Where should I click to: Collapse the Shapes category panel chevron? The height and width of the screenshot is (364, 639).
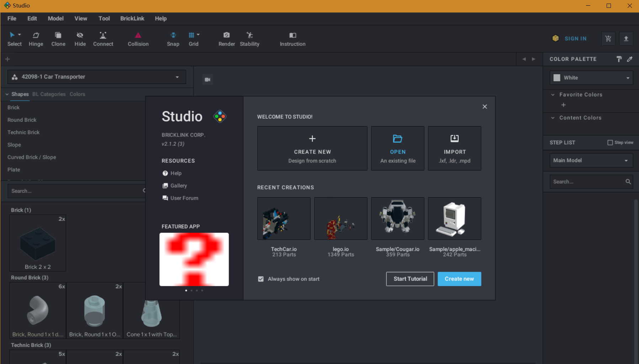click(7, 94)
